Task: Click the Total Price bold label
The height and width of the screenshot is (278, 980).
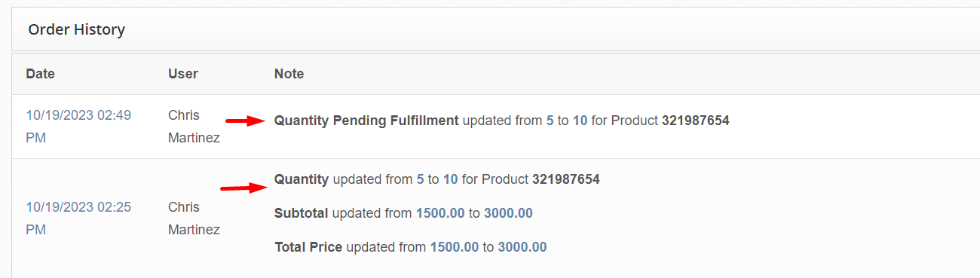Action: tap(308, 247)
